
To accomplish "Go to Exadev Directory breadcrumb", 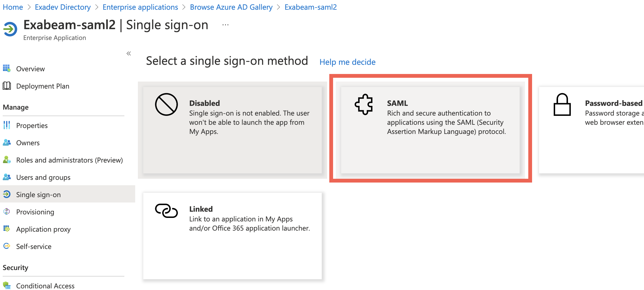I will (x=63, y=7).
